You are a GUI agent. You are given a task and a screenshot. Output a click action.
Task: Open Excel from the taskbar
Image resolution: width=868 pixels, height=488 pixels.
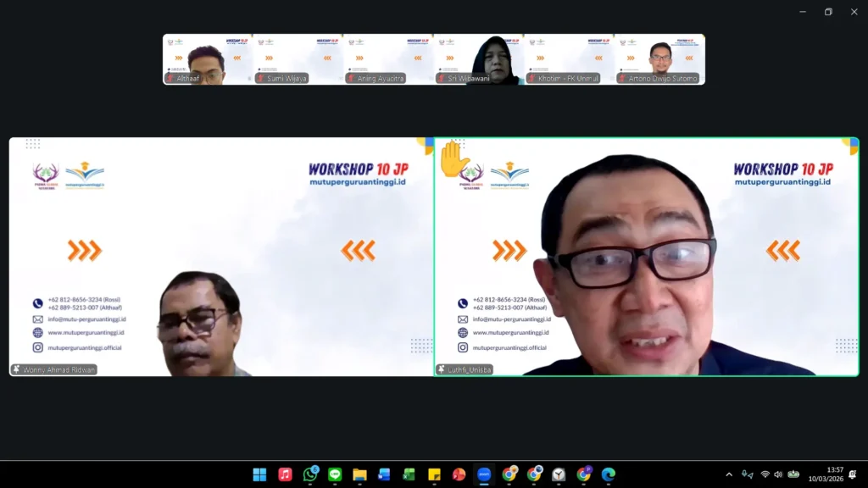pos(409,474)
